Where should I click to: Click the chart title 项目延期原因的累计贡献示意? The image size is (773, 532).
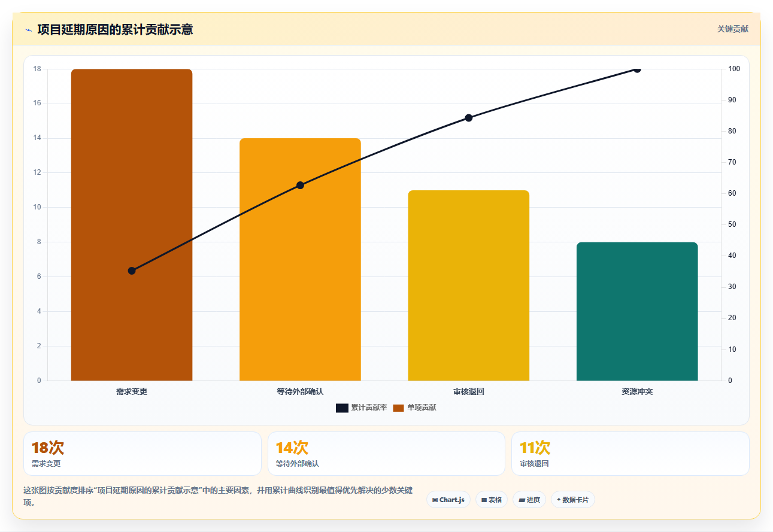(x=115, y=29)
